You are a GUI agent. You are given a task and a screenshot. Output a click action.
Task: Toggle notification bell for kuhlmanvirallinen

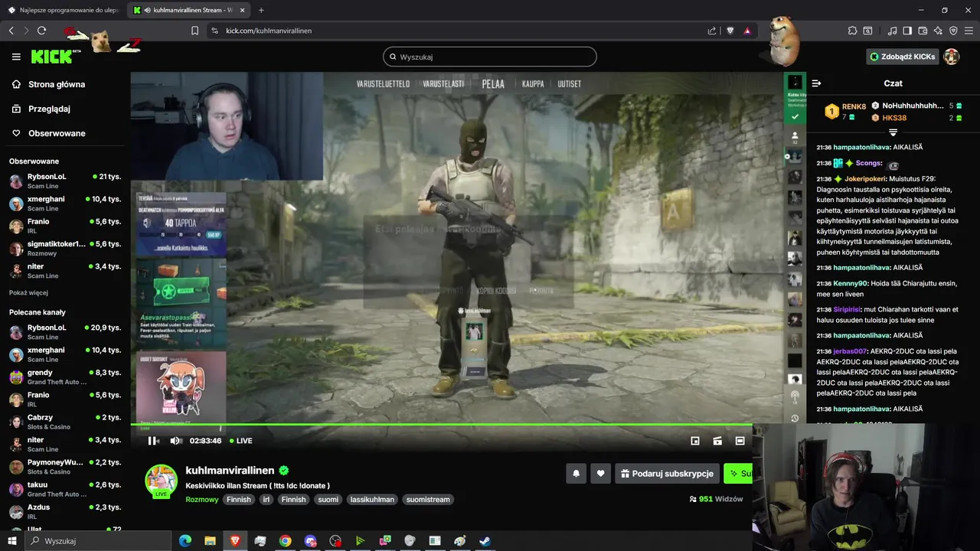(577, 474)
